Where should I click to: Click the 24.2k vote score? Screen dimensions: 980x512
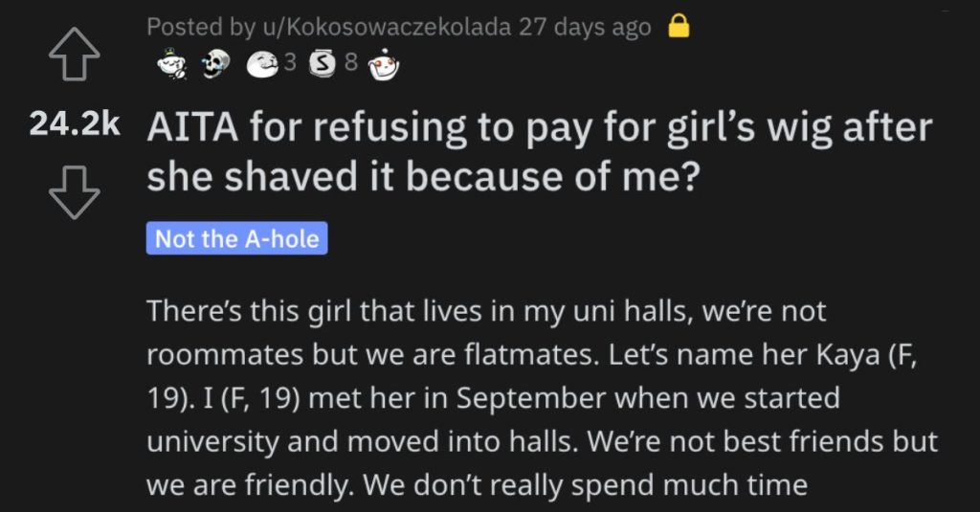point(75,123)
